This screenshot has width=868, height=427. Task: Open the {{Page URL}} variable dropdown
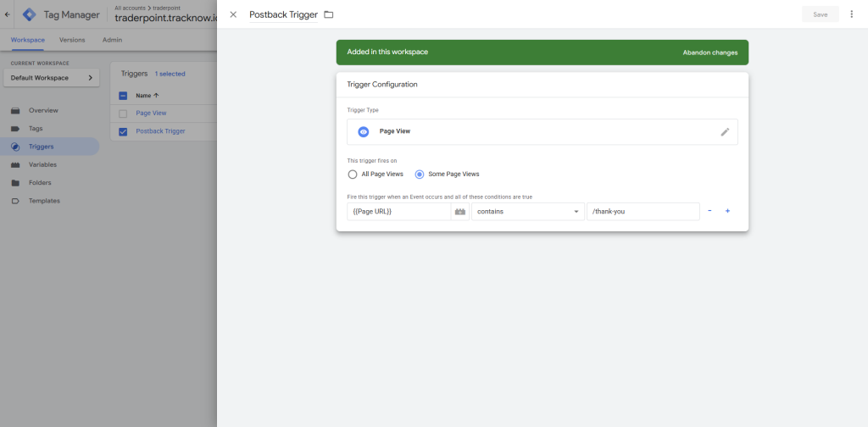click(398, 211)
